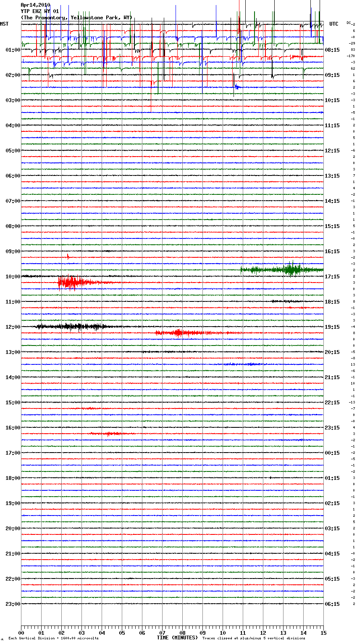Click the vertical division microvolts scale note
The image size is (357, 644).
[53, 639]
